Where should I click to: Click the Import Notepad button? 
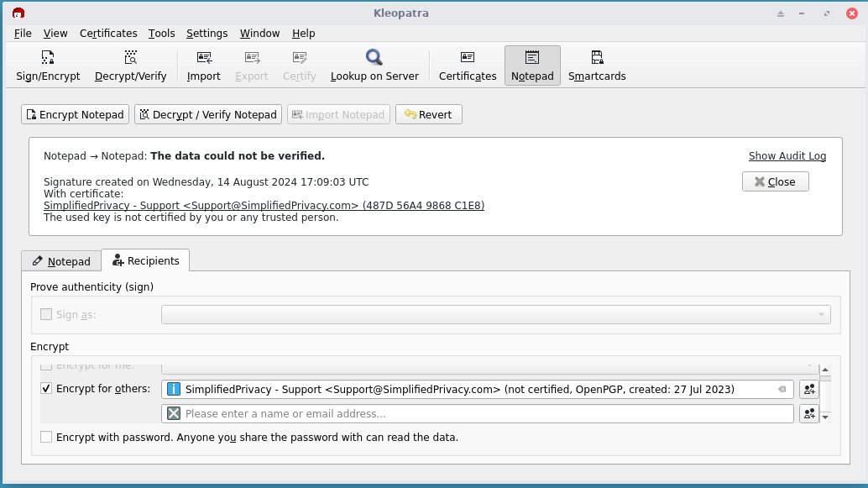(339, 115)
